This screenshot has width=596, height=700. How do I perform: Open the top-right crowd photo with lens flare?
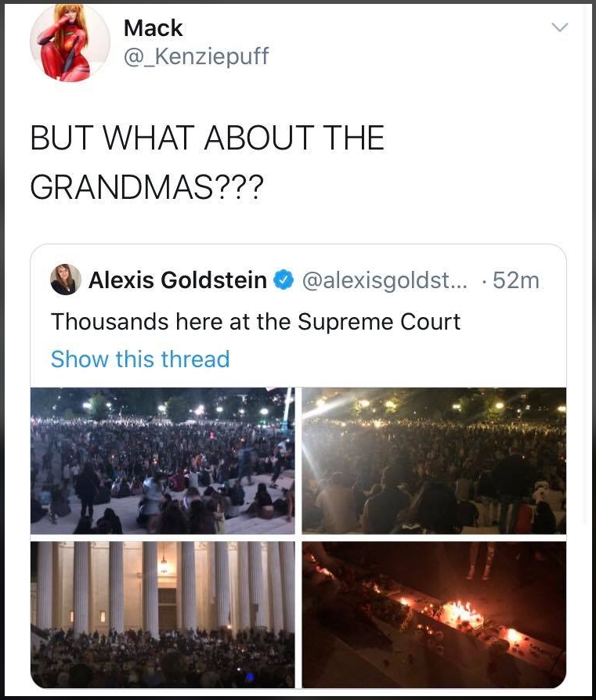tap(434, 460)
